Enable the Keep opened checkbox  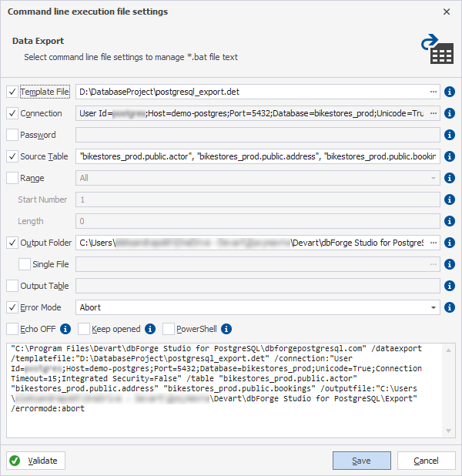coord(84,329)
